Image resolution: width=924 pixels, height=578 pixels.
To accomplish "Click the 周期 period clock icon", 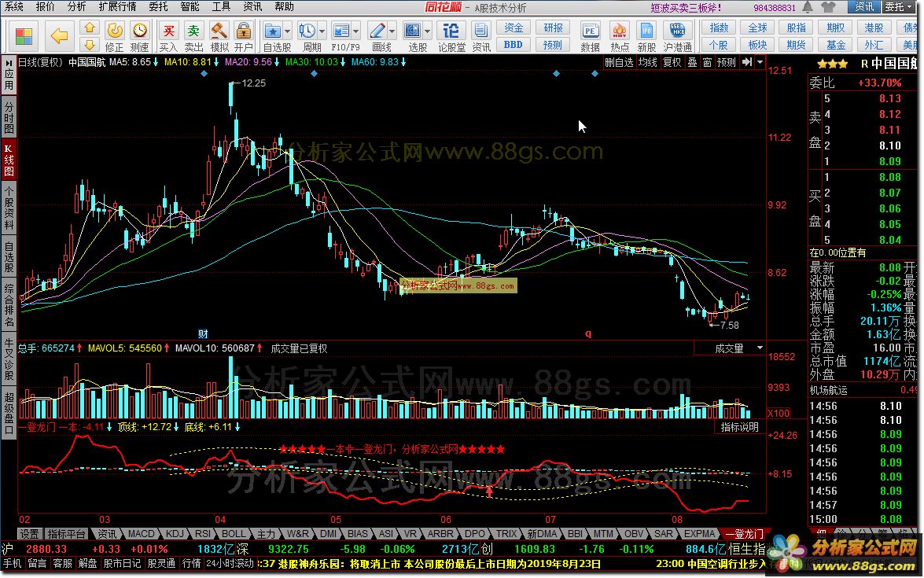I will tap(307, 31).
